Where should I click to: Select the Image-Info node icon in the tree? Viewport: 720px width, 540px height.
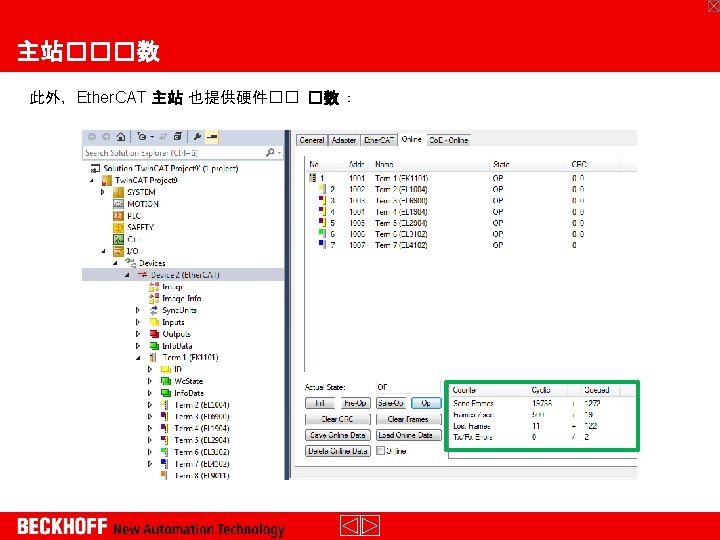154,298
